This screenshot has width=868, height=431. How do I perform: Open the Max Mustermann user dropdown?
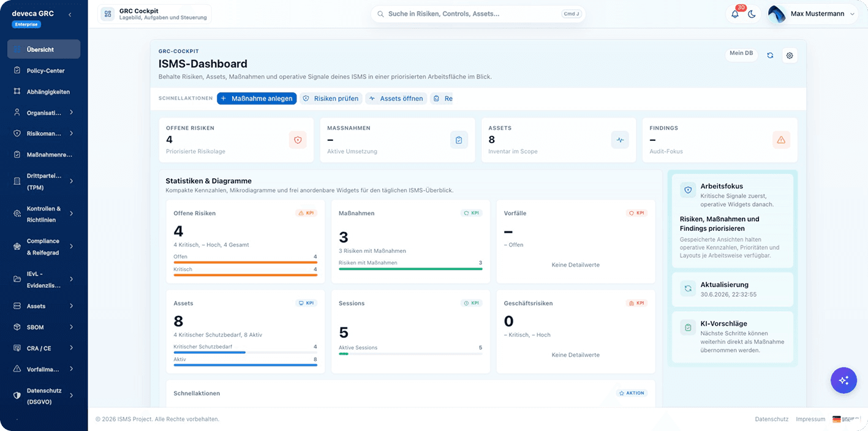coord(812,14)
